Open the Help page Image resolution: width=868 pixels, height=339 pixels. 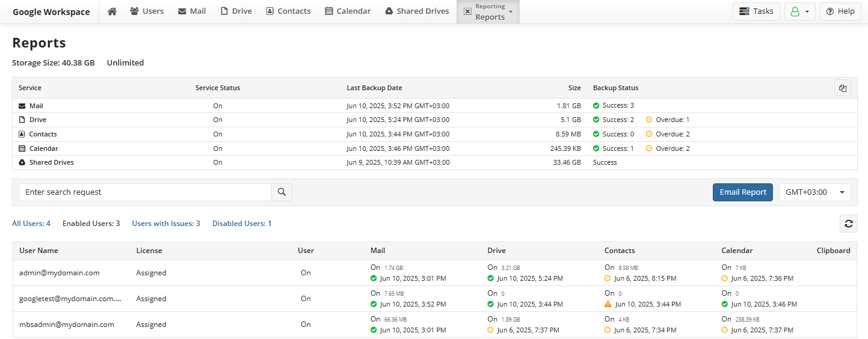[x=840, y=11]
